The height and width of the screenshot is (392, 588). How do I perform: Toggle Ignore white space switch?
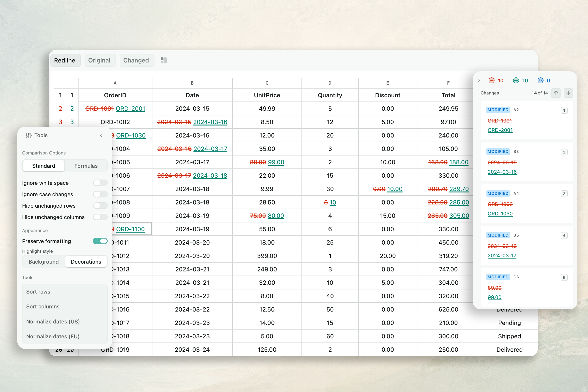tap(100, 183)
